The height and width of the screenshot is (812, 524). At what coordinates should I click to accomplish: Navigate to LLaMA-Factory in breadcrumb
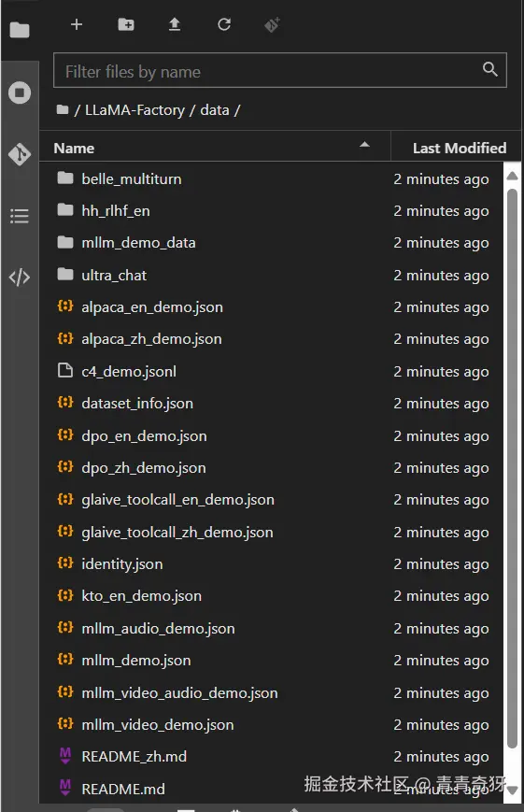click(135, 109)
